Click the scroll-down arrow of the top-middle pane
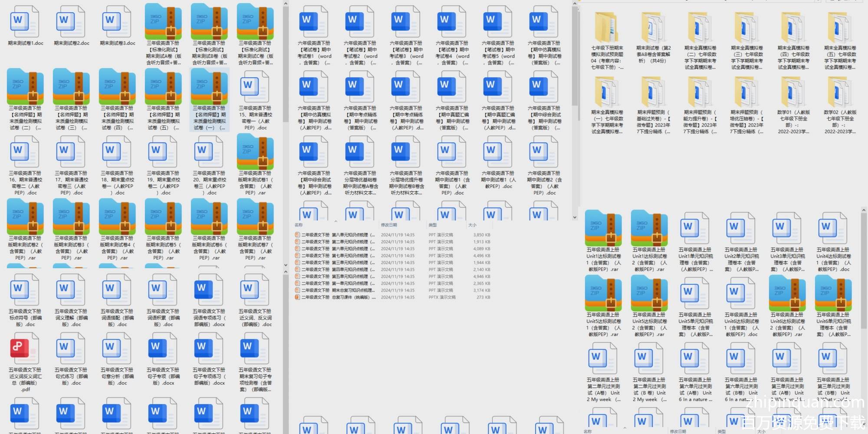868x434 pixels. tap(575, 217)
